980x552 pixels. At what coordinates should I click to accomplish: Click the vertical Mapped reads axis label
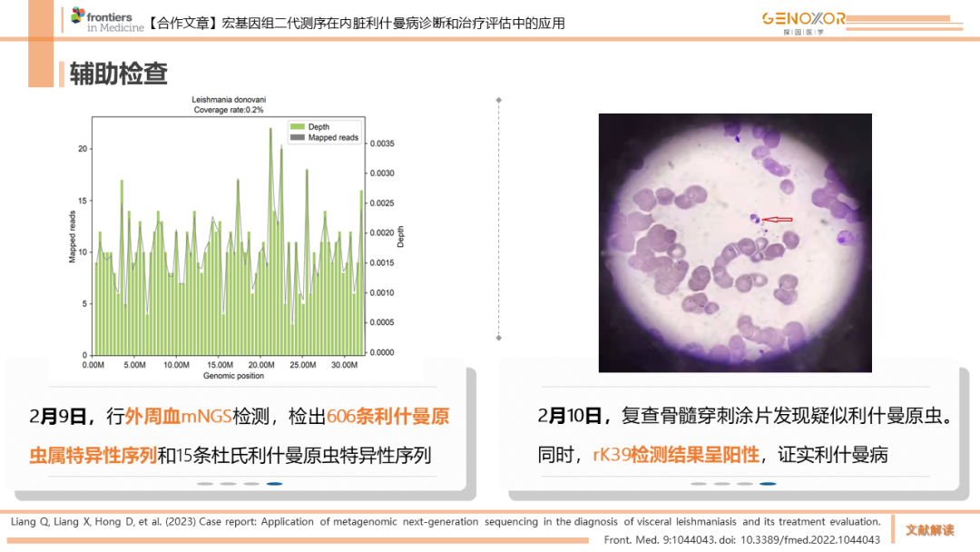pyautogui.click(x=73, y=236)
